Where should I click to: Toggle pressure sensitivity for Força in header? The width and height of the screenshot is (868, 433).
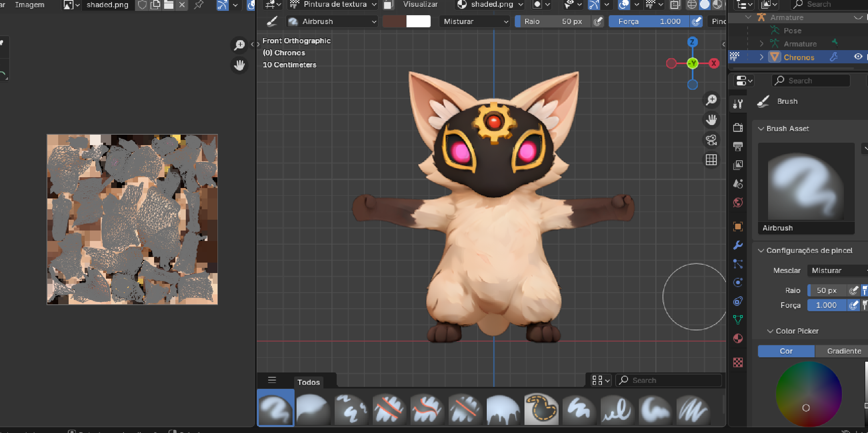(696, 22)
